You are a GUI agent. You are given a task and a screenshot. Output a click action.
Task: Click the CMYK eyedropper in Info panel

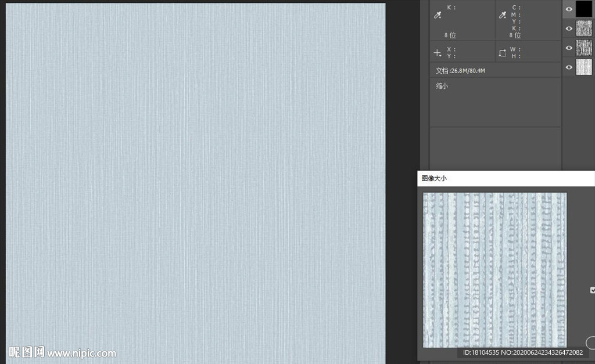pyautogui.click(x=502, y=15)
